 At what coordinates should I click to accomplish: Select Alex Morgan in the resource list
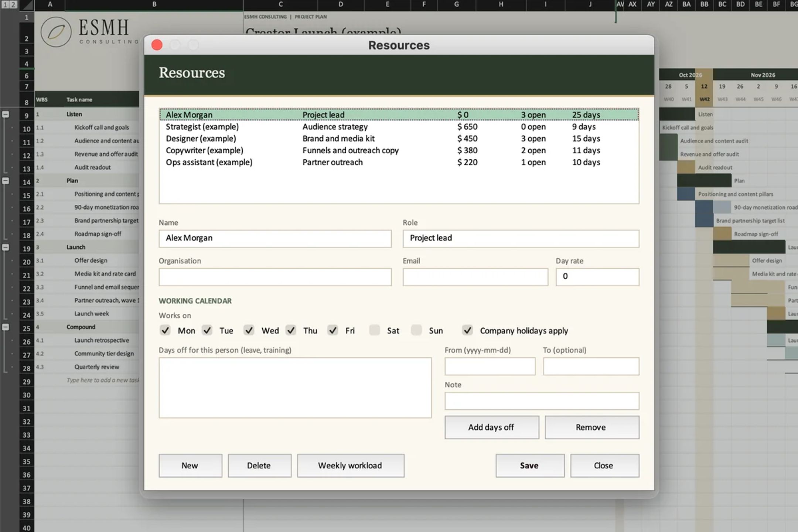[399, 115]
